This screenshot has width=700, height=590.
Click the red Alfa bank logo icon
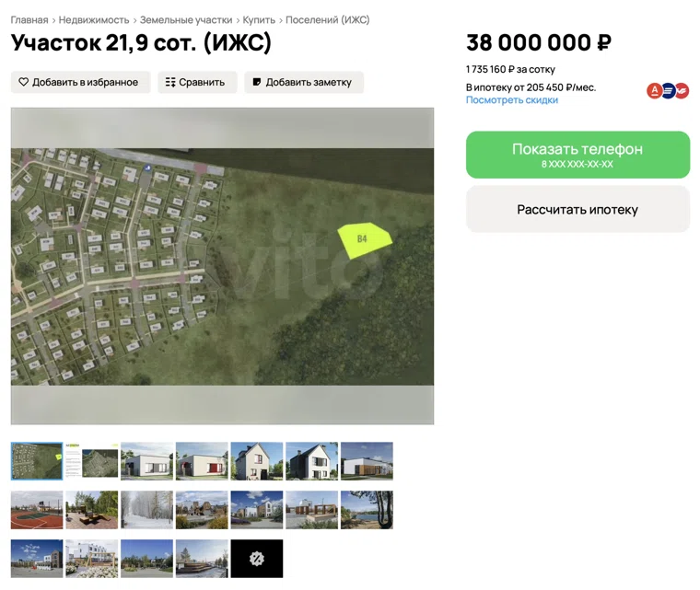click(655, 90)
